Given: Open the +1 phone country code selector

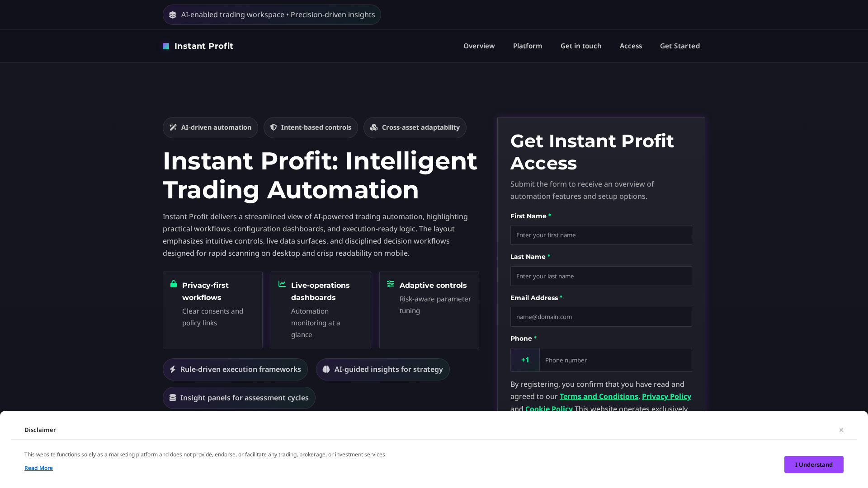Looking at the screenshot, I should pyautogui.click(x=524, y=360).
